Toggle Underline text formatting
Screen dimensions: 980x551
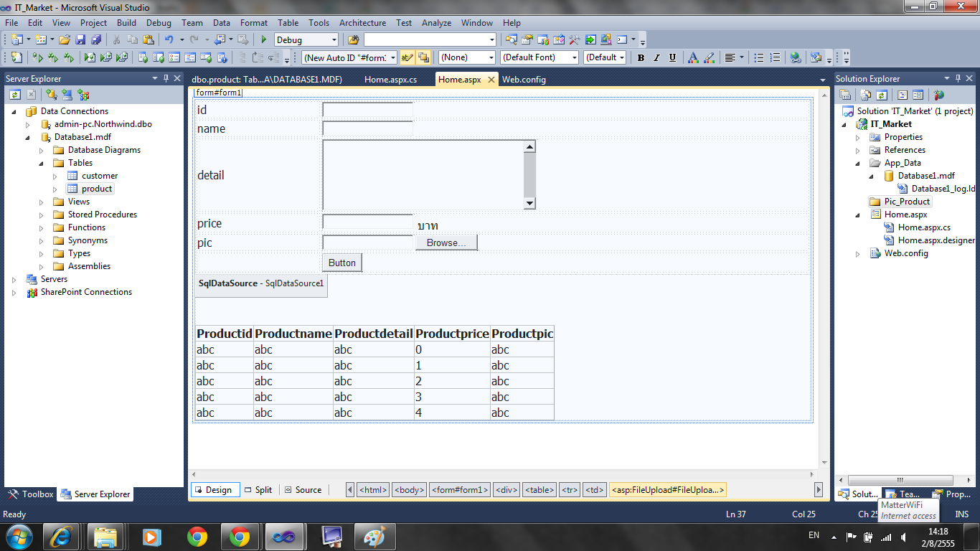click(672, 57)
